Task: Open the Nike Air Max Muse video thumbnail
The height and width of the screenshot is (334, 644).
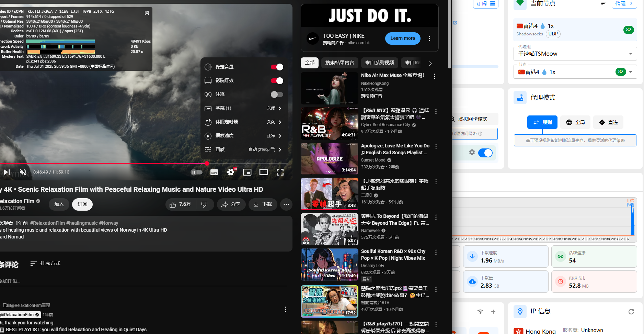Action: pyautogui.click(x=330, y=88)
